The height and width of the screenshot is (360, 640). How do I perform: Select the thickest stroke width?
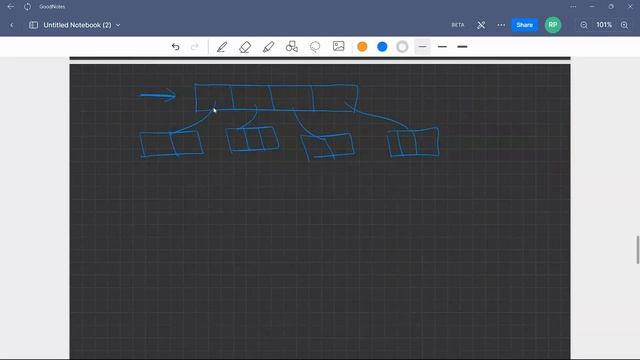pos(462,47)
